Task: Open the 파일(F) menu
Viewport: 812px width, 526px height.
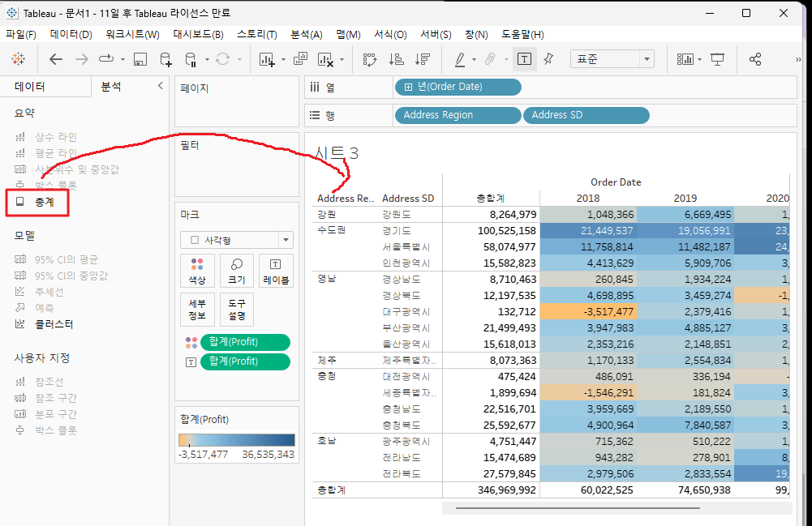Action: tap(21, 35)
